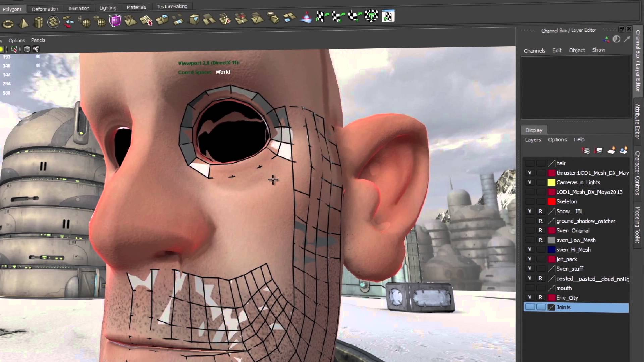Click the Object properties button
The width and height of the screenshot is (644, 362).
click(x=577, y=50)
